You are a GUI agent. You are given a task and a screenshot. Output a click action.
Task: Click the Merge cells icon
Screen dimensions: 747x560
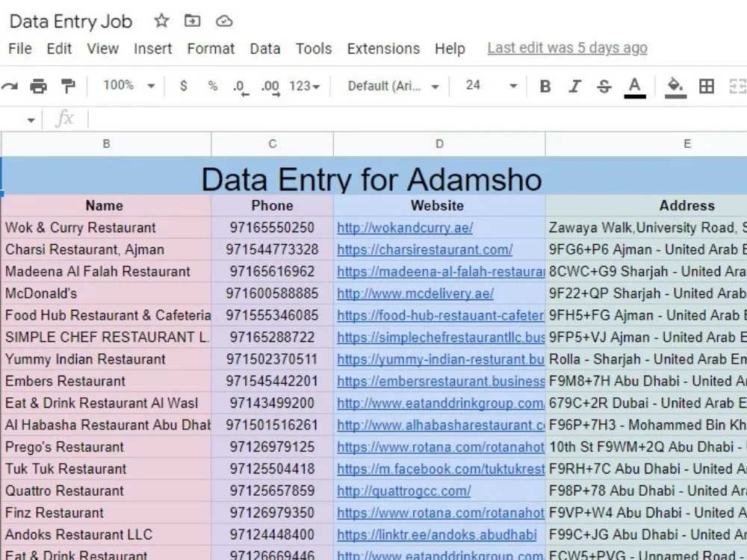738,86
